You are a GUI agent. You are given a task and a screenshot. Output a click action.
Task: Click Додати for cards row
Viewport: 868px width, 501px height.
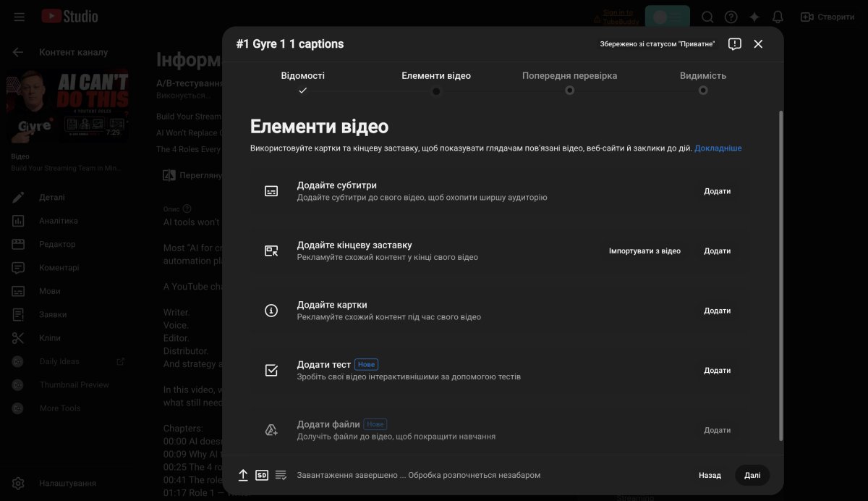(x=718, y=311)
